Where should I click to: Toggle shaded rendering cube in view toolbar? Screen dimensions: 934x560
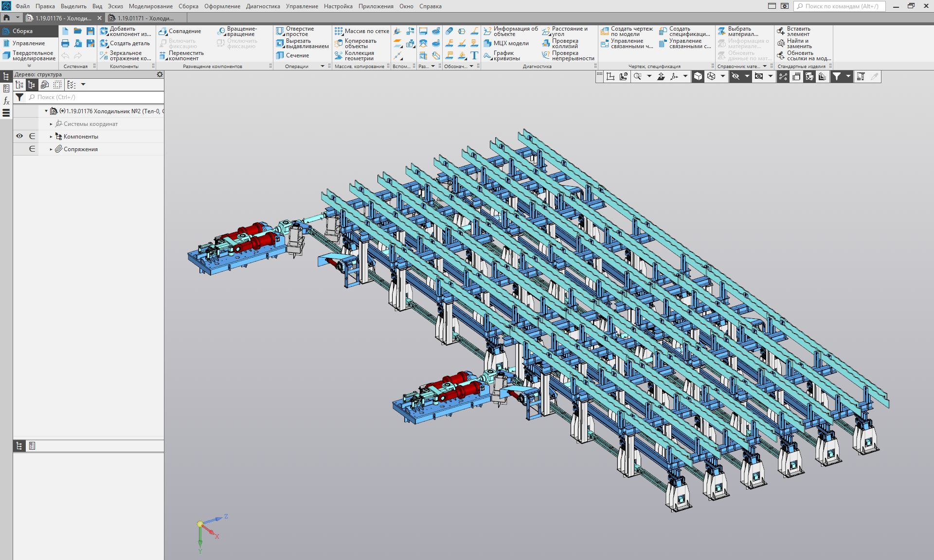point(698,76)
